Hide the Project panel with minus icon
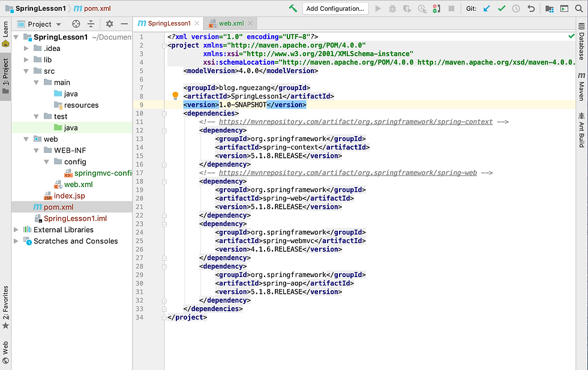This screenshot has width=588, height=370. tap(125, 24)
